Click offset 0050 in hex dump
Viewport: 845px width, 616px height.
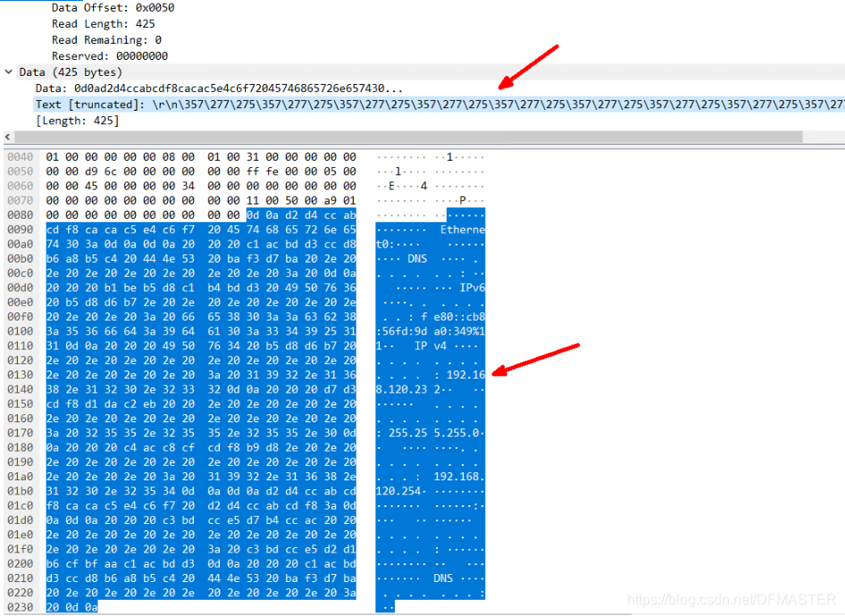[20, 171]
